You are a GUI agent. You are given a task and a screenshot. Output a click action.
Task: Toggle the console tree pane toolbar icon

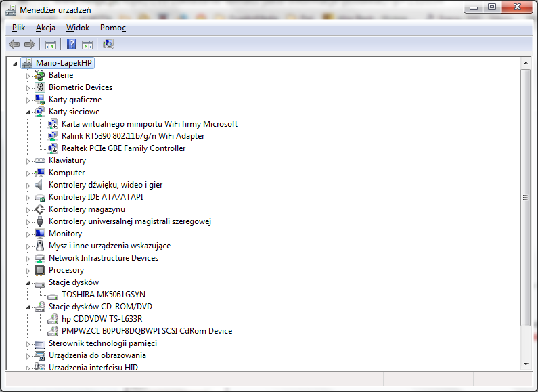(51, 44)
